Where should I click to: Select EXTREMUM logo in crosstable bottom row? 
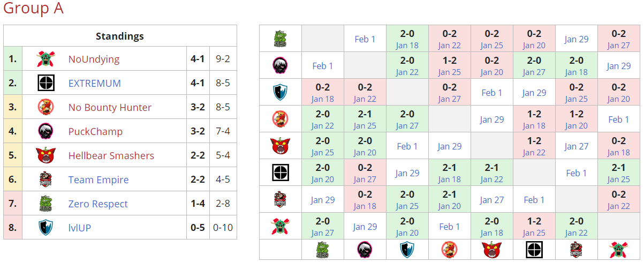534,250
